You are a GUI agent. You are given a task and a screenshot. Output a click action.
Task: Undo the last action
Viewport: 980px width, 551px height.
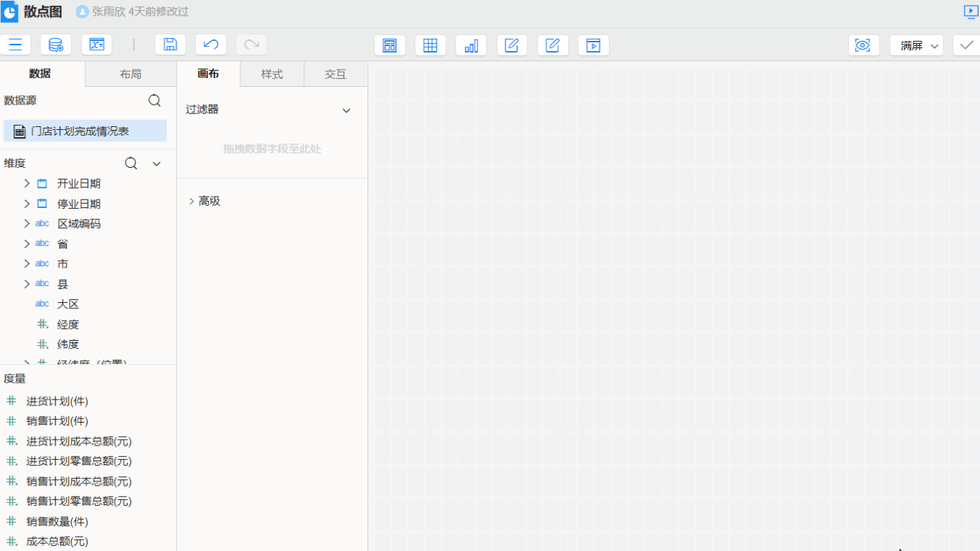pos(211,45)
